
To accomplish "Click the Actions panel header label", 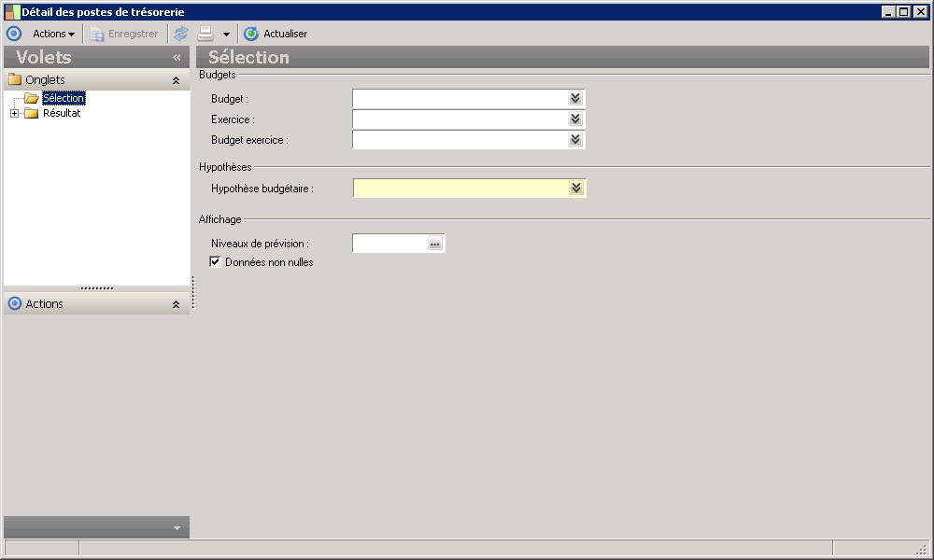I will coord(44,304).
